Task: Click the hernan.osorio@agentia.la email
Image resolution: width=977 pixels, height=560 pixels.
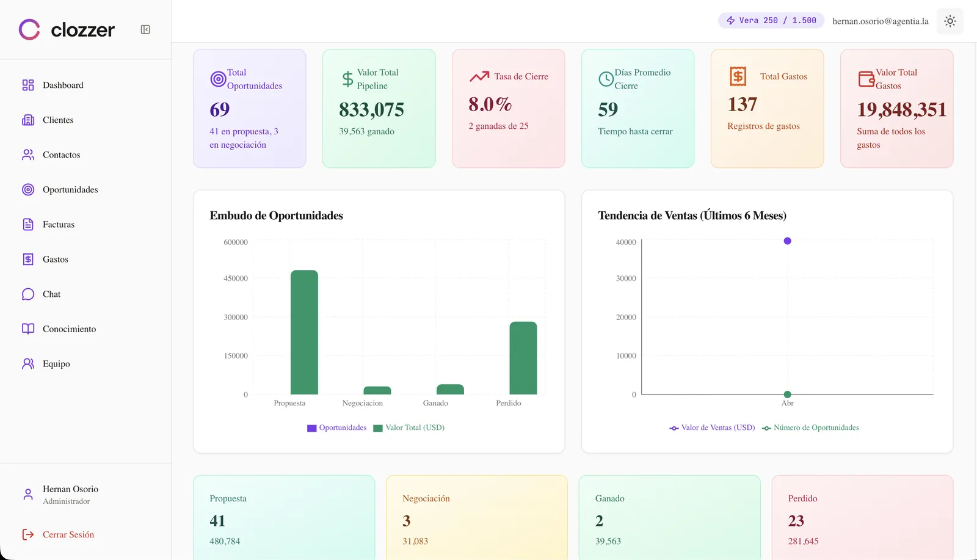Action: tap(881, 21)
